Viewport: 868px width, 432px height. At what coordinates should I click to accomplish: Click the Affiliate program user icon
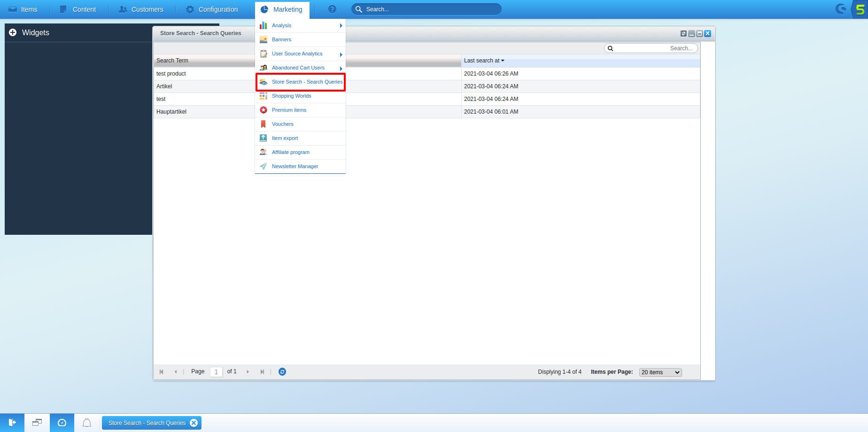click(x=263, y=152)
